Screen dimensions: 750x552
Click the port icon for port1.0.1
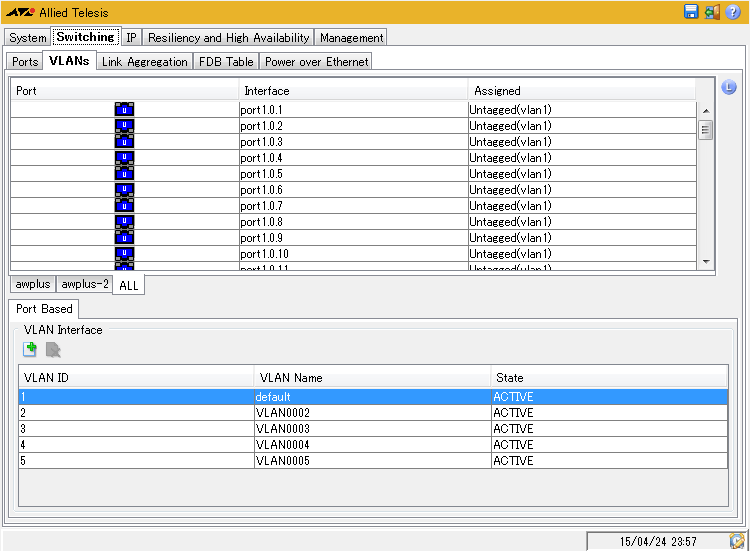click(124, 110)
